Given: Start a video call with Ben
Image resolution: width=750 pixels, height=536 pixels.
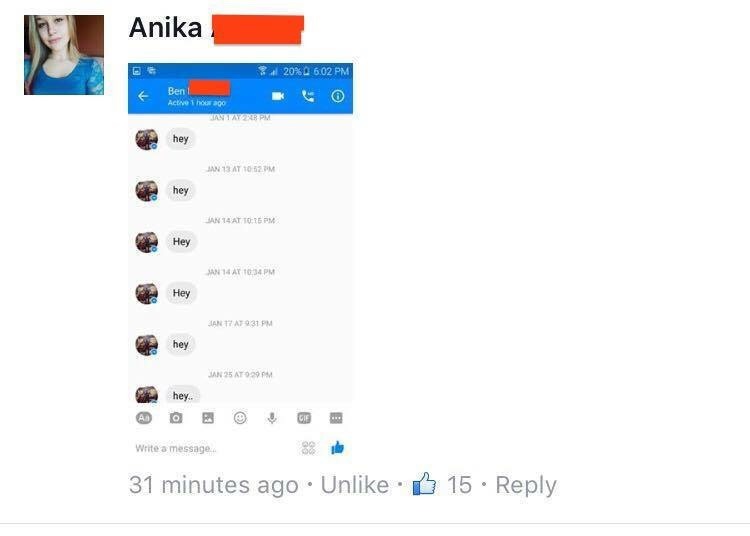Looking at the screenshot, I should [278, 96].
